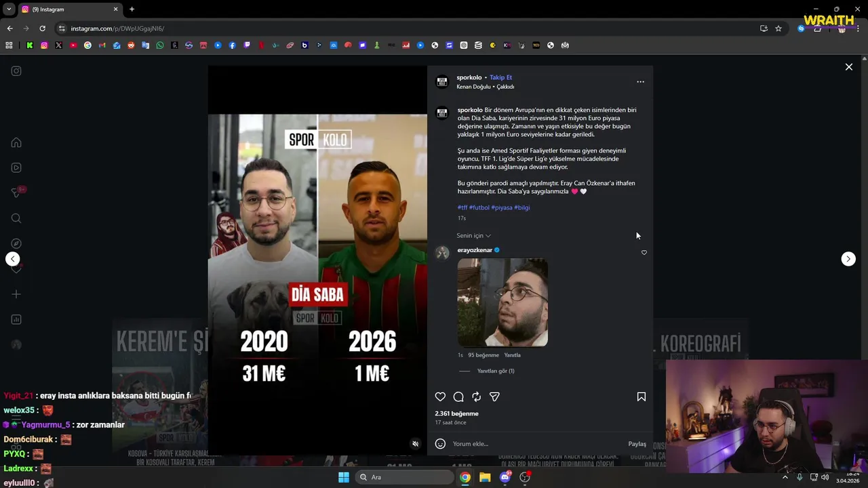This screenshot has width=868, height=488.
Task: Open the eray ozkenar commenter profile
Action: (475, 250)
